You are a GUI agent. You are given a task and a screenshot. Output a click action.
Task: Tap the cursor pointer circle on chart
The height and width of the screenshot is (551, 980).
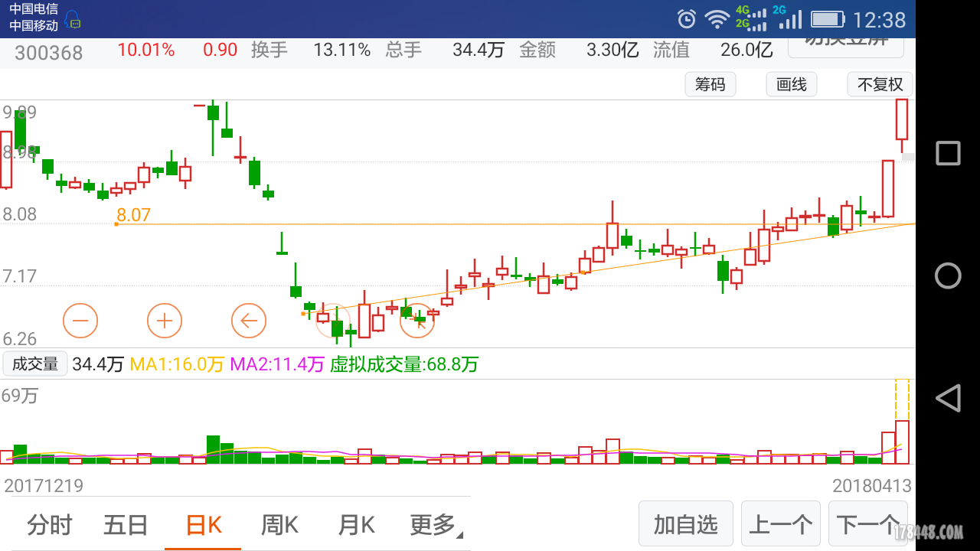coord(417,320)
